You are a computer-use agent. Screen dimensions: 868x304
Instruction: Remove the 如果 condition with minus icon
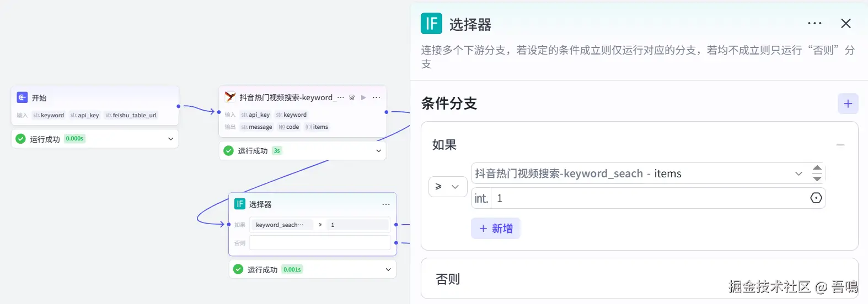pyautogui.click(x=840, y=145)
